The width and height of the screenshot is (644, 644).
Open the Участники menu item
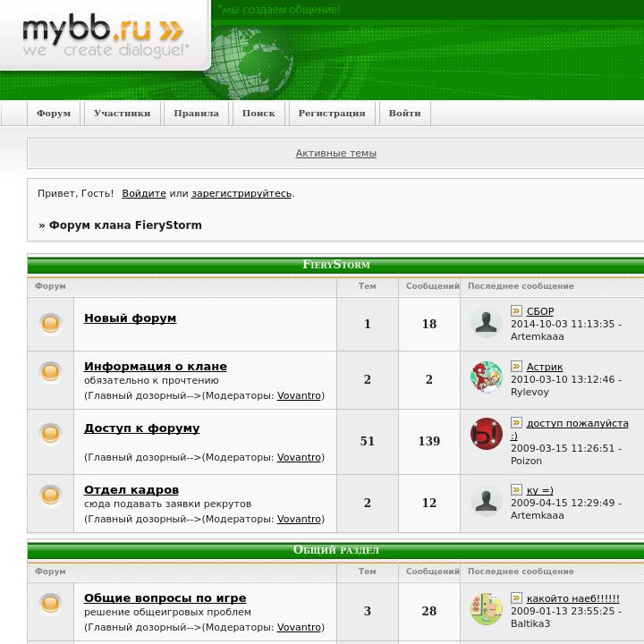(122, 113)
